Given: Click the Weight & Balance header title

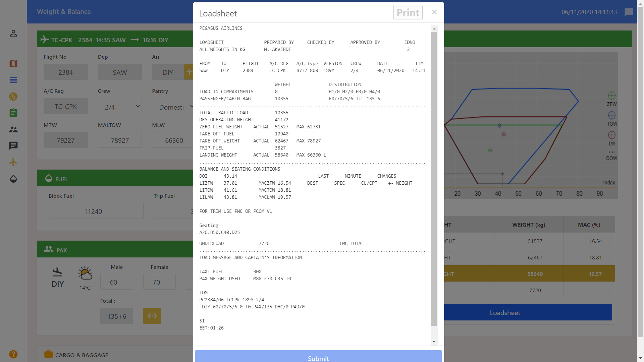Looking at the screenshot, I should [64, 11].
